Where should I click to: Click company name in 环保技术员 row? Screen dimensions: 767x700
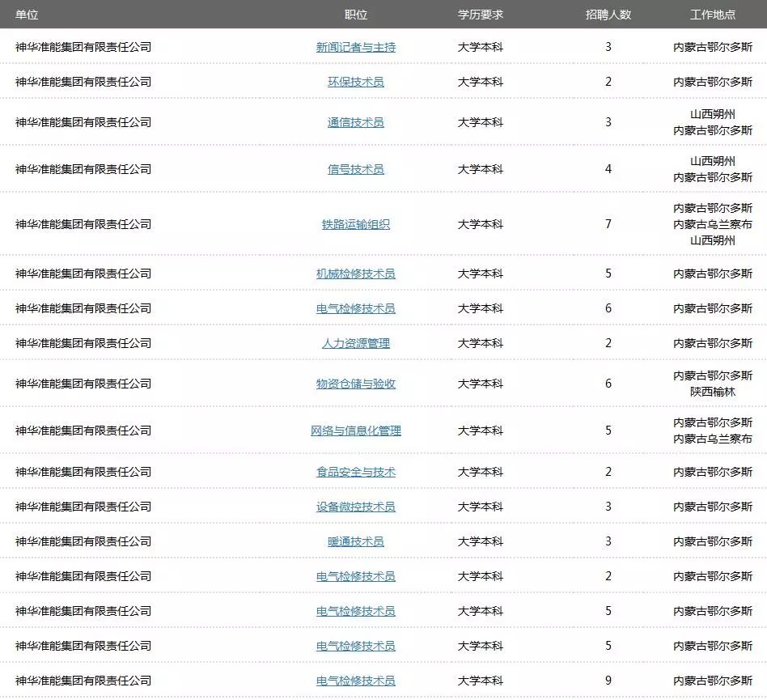(x=83, y=82)
